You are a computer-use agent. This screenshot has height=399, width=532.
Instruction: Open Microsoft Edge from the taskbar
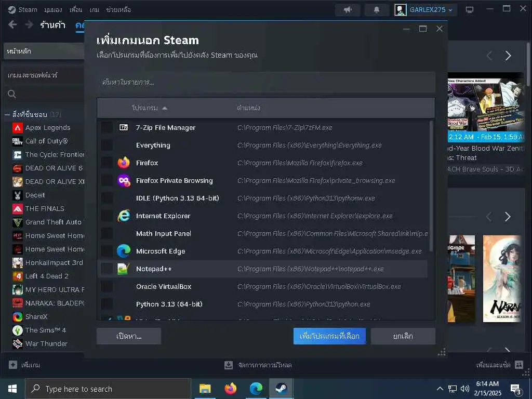(256, 389)
